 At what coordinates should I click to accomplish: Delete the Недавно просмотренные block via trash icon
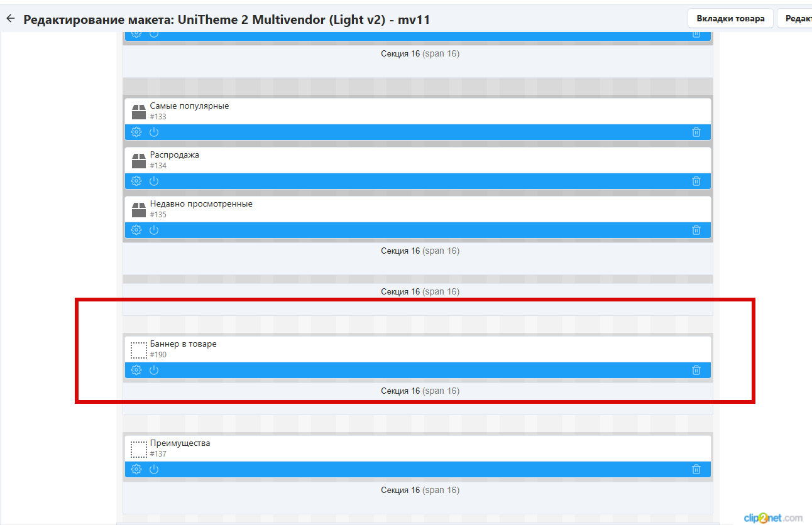(x=696, y=230)
